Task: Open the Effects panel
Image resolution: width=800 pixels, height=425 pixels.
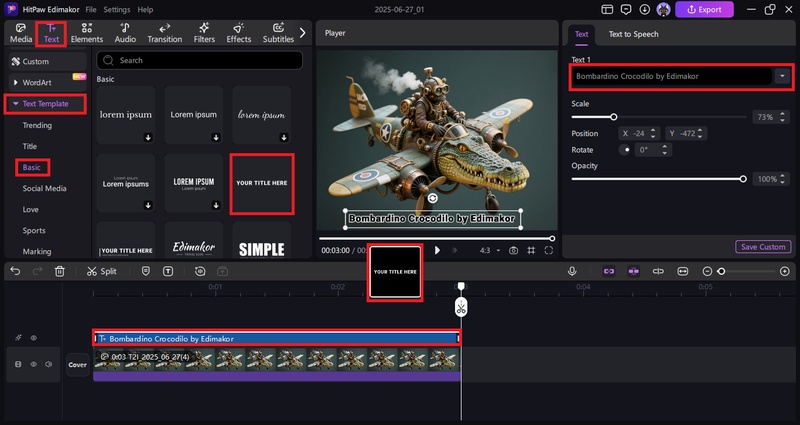Action: [x=238, y=33]
